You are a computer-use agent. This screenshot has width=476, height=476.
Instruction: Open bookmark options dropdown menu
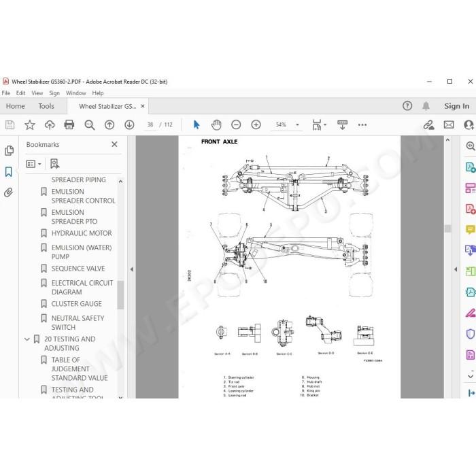(x=34, y=164)
